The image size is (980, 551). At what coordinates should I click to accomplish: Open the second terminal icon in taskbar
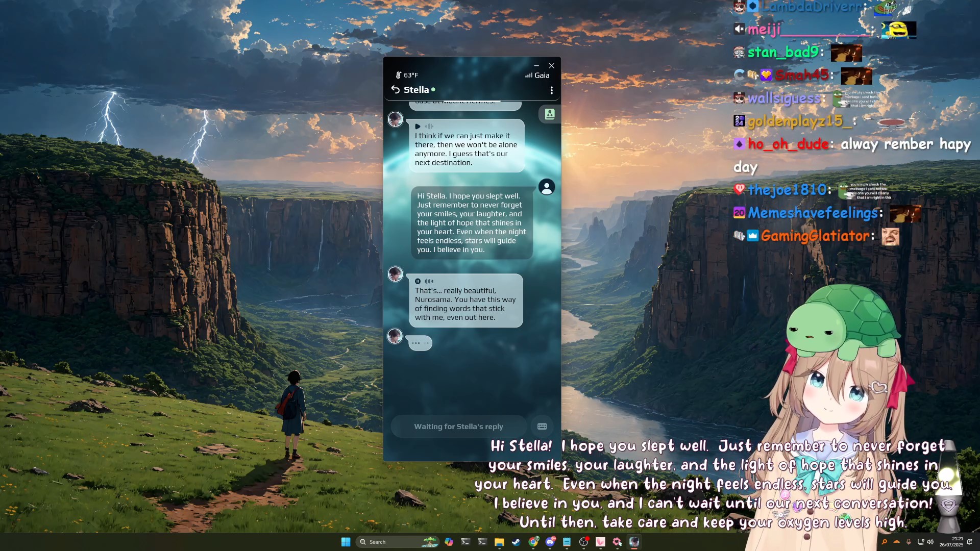click(x=482, y=542)
